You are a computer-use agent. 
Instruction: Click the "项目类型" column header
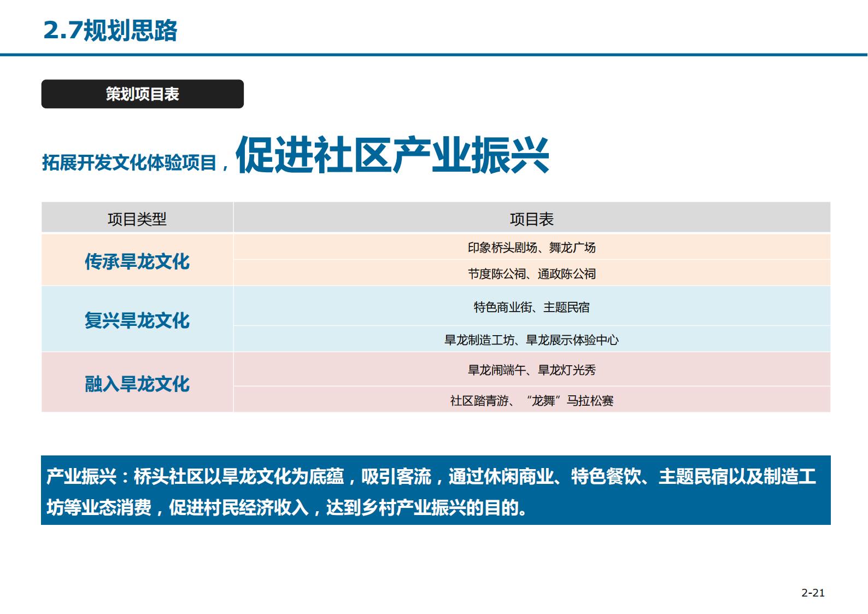click(137, 219)
